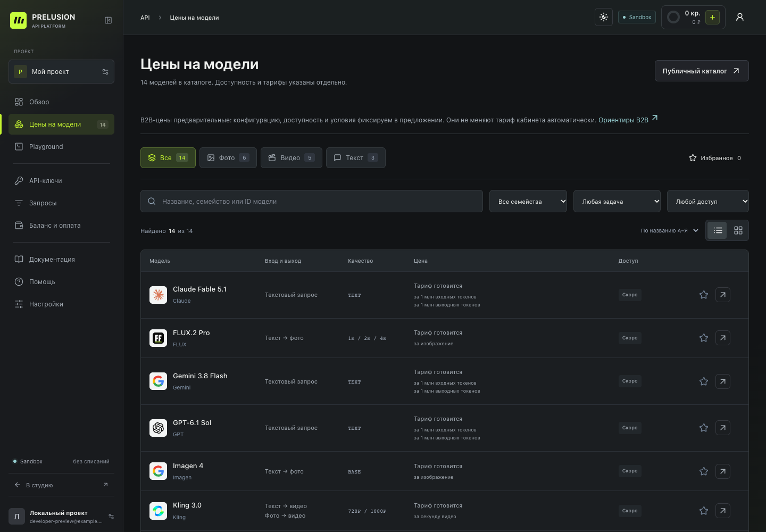The width and height of the screenshot is (766, 532).
Task: Click the Claude Fable 5.1 logo
Action: 159,295
